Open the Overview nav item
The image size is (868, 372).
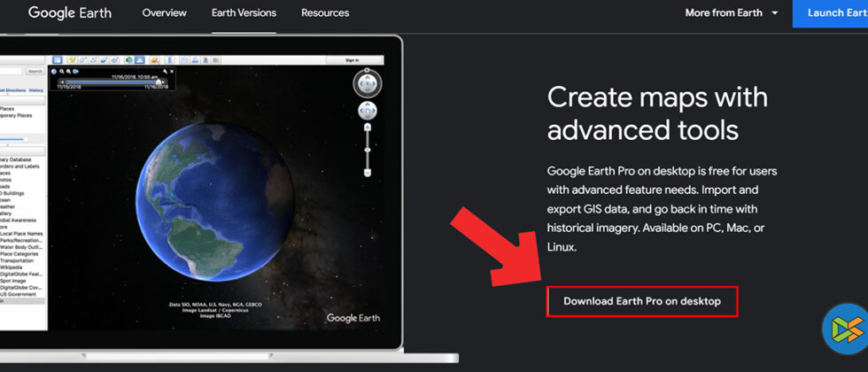click(165, 12)
